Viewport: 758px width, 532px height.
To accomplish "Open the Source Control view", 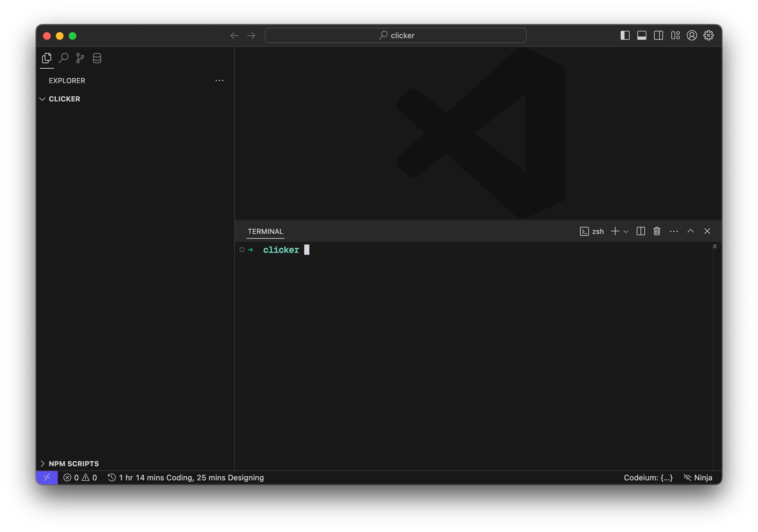I will (80, 58).
